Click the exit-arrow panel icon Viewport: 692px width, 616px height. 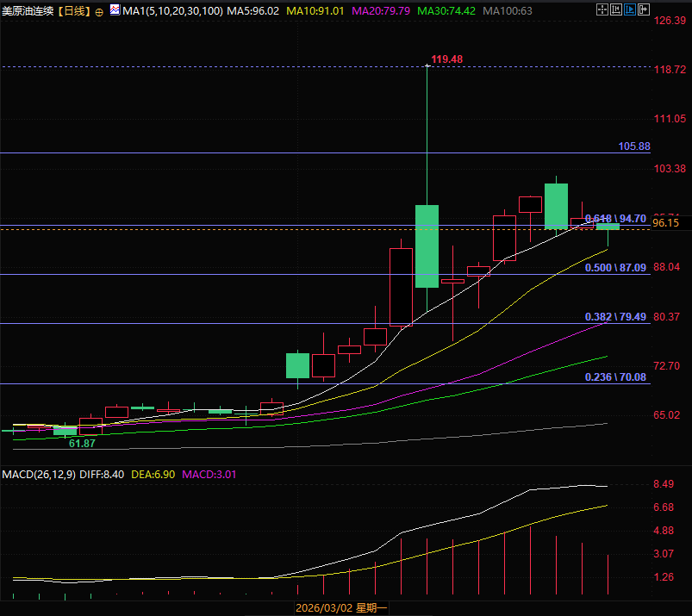point(644,9)
